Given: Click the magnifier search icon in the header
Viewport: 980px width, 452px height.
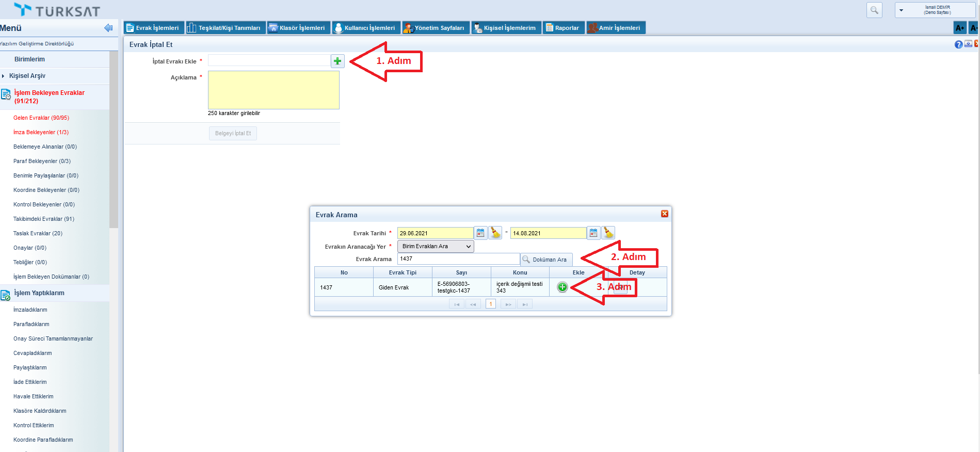Looking at the screenshot, I should click(x=874, y=10).
